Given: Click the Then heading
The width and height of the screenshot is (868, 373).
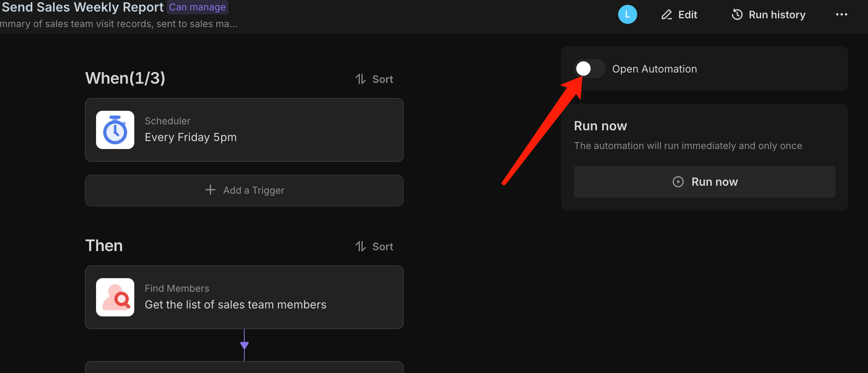Looking at the screenshot, I should pyautogui.click(x=104, y=245).
